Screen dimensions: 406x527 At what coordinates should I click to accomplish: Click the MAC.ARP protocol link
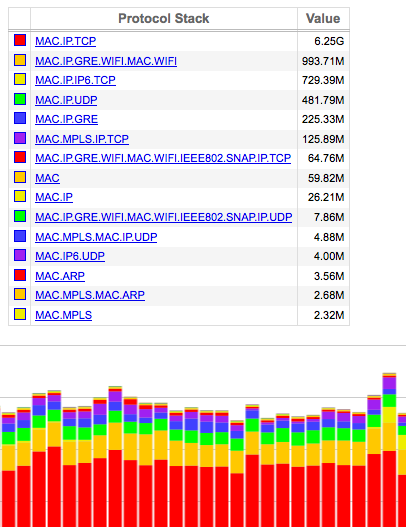[x=60, y=276]
